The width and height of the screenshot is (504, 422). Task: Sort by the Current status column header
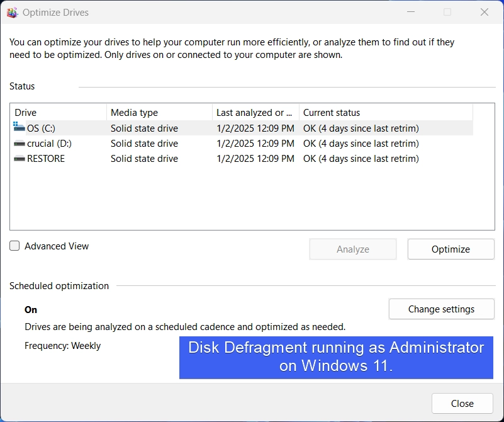pyautogui.click(x=386, y=113)
